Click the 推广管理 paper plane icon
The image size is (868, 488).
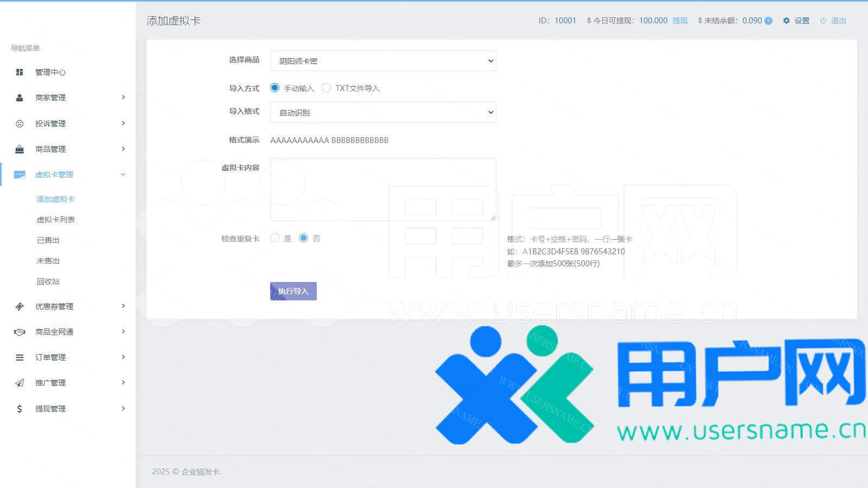(x=20, y=383)
